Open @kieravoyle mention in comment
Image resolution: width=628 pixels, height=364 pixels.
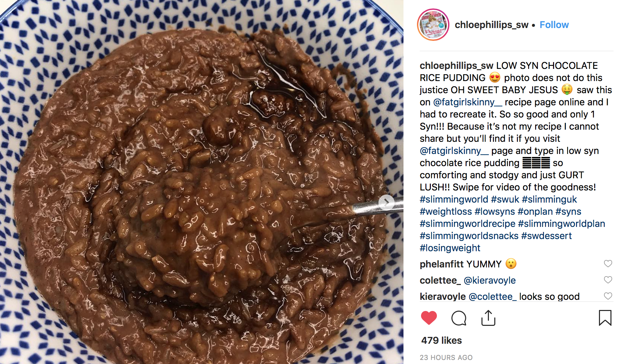[x=490, y=280]
